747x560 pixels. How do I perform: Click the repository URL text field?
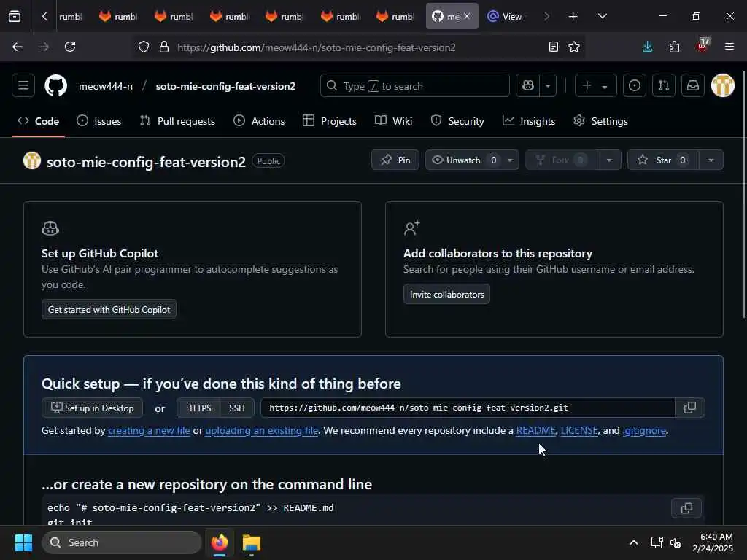point(468,408)
